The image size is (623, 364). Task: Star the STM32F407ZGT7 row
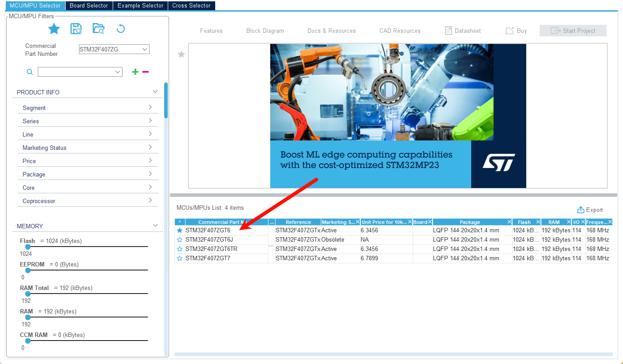(180, 258)
